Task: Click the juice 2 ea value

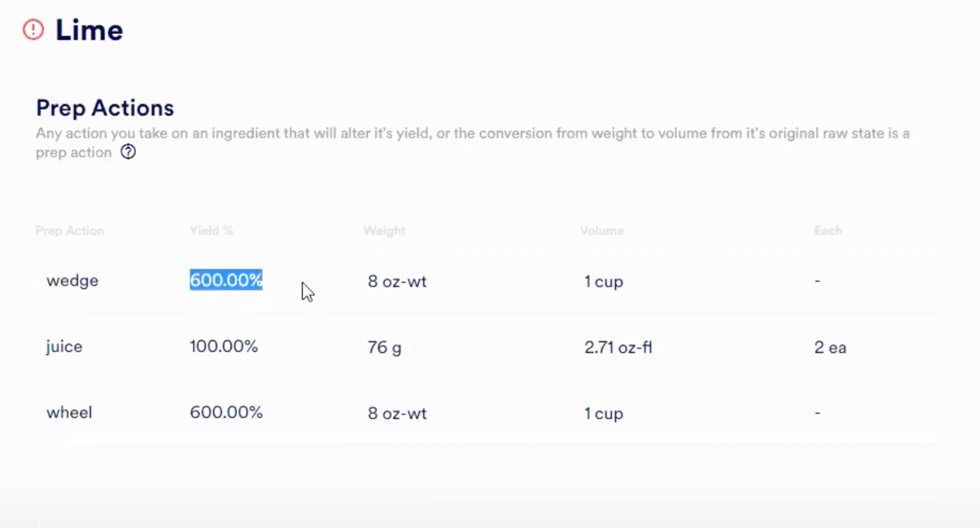Action: (x=830, y=348)
